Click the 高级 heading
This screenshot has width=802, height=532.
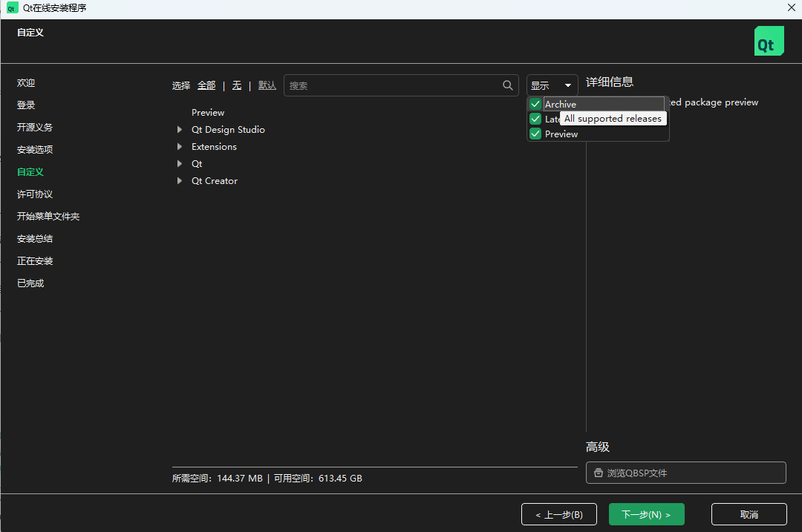[x=597, y=447]
